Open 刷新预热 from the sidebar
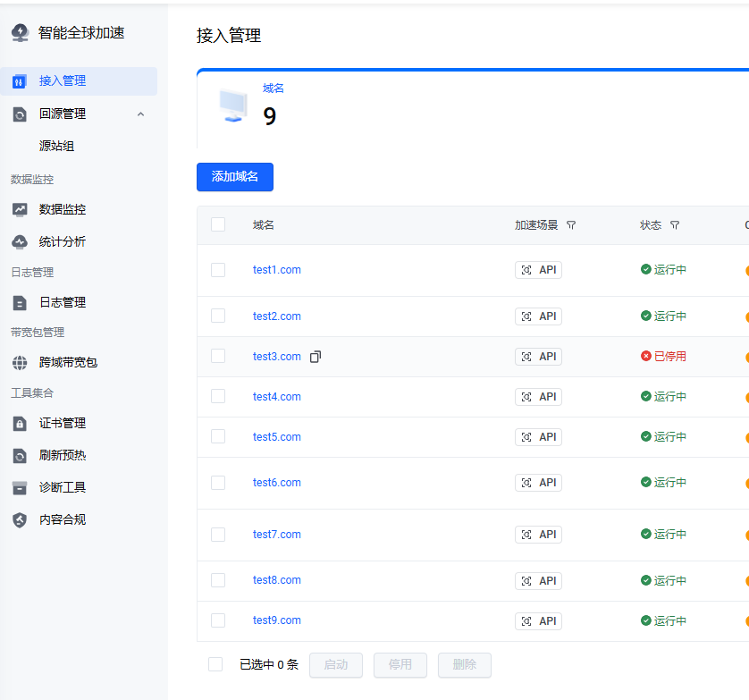 coord(62,455)
